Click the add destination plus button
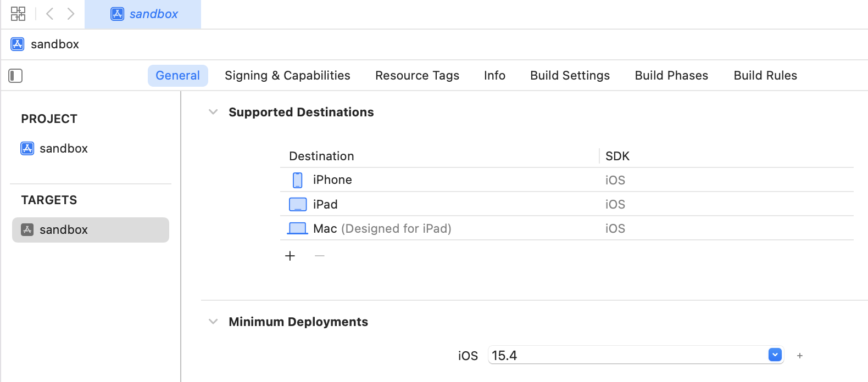This screenshot has height=382, width=868. [x=290, y=256]
